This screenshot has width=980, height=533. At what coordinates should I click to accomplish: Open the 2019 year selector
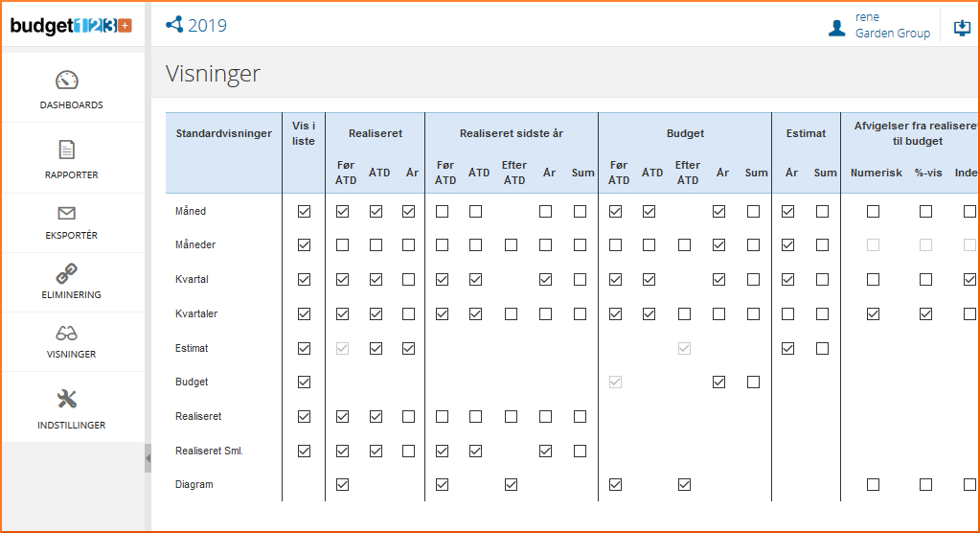[207, 26]
